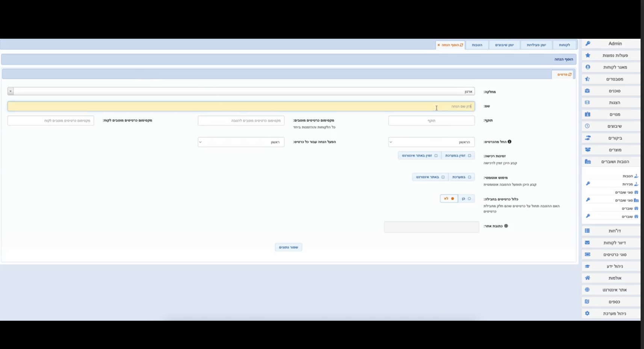Viewport: 644px width, 349px height.
Task: Check the זמין במערכת checkbox
Action: 469,155
